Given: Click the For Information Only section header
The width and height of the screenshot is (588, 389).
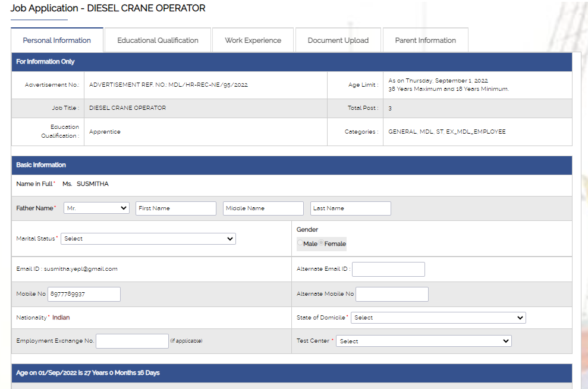Looking at the screenshot, I should point(292,61).
